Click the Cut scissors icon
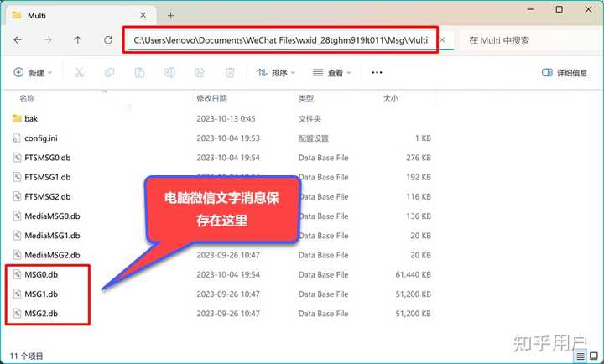Viewport: 604px width, 364px height. tap(79, 72)
